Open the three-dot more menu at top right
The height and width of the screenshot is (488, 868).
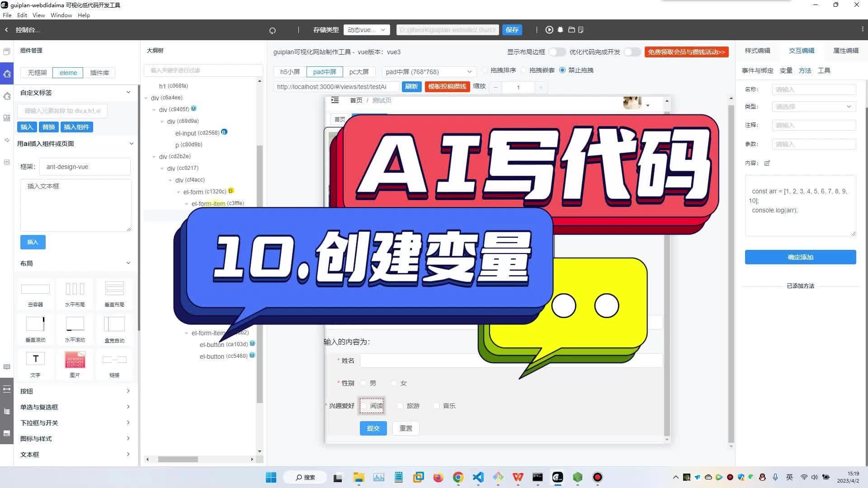point(862,29)
